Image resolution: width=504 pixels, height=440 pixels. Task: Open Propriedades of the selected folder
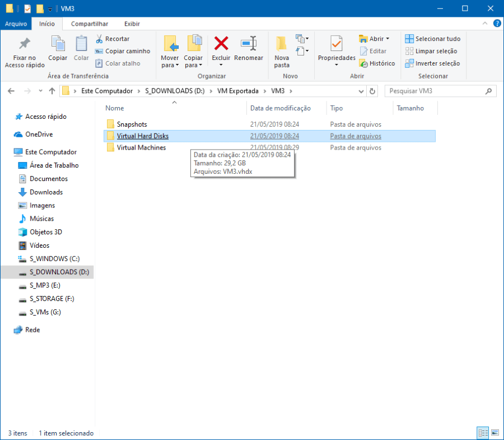337,51
